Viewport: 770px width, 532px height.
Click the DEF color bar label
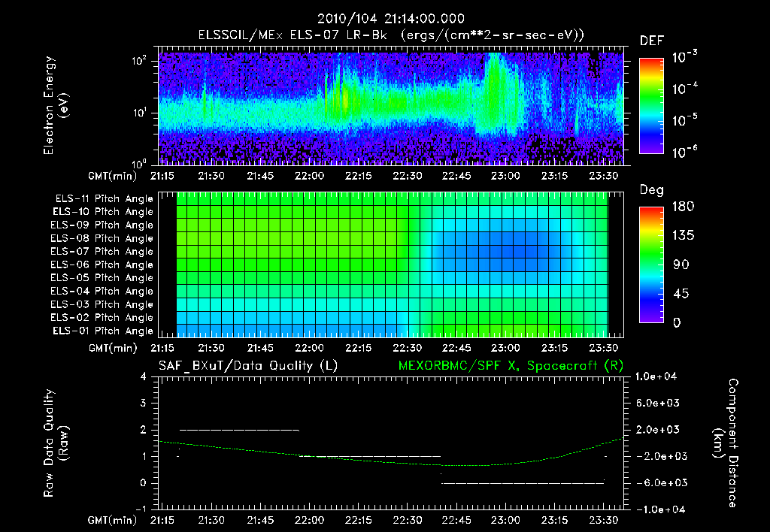(x=652, y=41)
